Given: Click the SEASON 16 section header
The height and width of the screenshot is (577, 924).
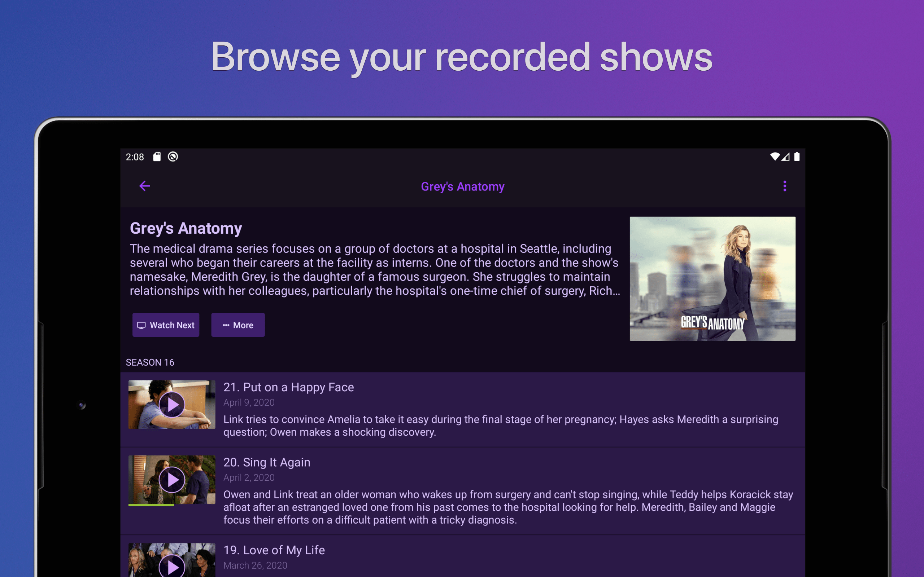Looking at the screenshot, I should (x=150, y=362).
